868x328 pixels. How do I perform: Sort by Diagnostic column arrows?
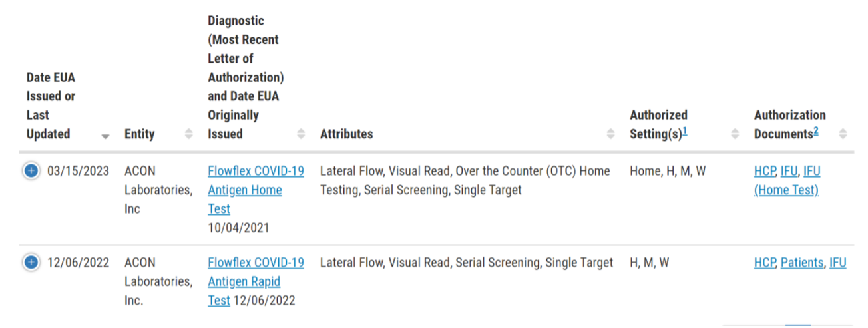(x=301, y=134)
